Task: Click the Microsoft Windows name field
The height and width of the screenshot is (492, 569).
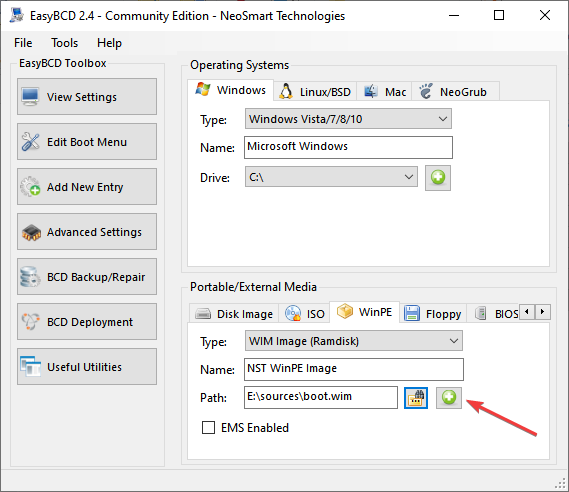Action: click(348, 147)
